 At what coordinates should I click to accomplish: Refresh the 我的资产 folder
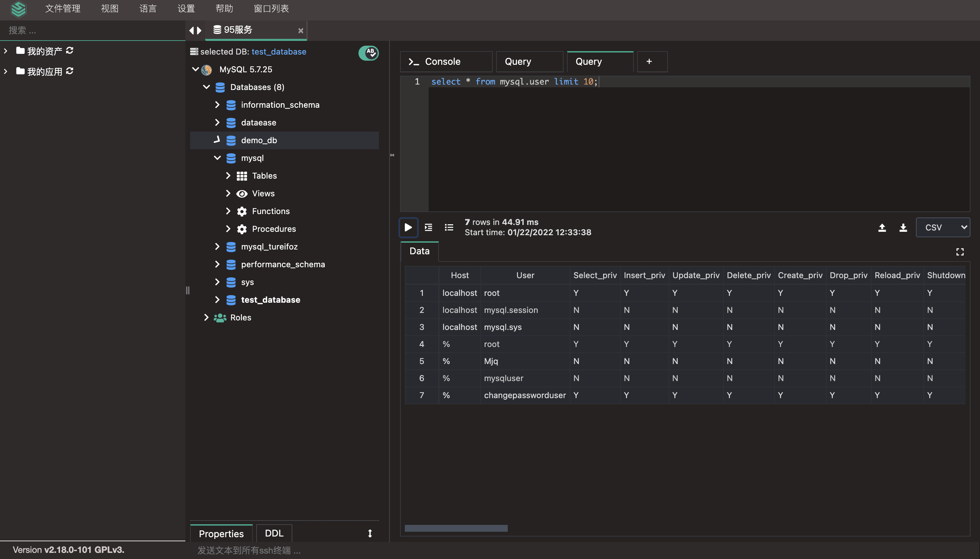(70, 51)
